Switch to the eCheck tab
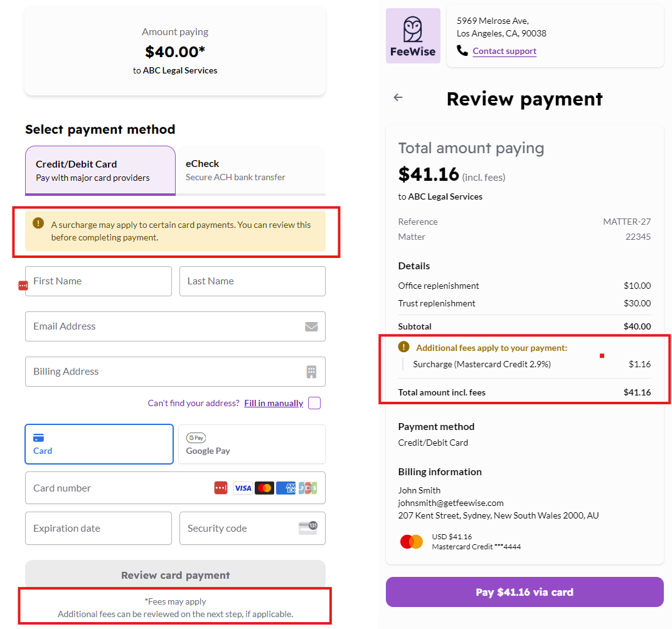The height and width of the screenshot is (629, 672). (250, 170)
